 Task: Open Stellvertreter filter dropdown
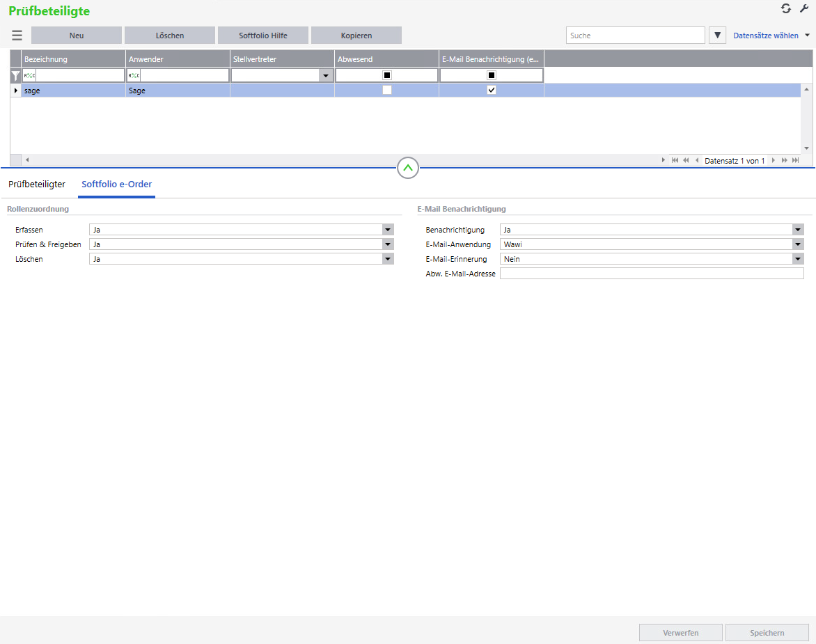[326, 76]
